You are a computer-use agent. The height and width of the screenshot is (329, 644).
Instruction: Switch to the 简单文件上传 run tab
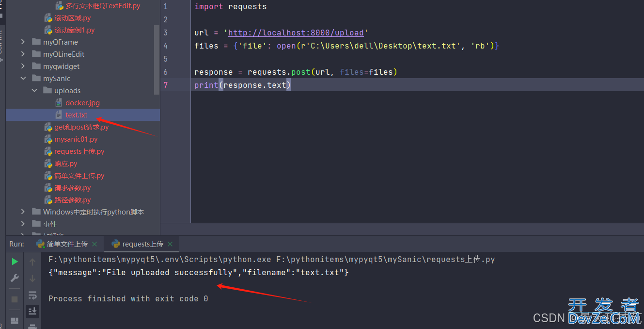click(67, 244)
